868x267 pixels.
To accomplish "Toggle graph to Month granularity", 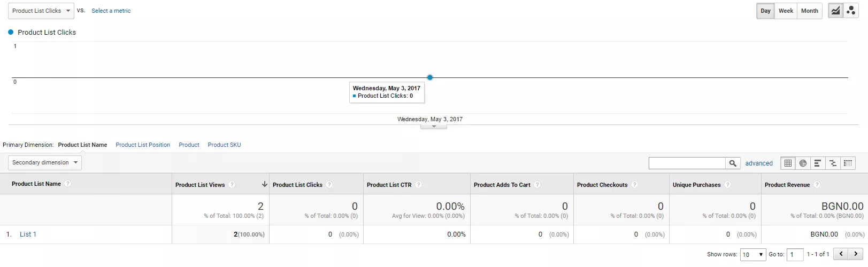I will point(810,11).
